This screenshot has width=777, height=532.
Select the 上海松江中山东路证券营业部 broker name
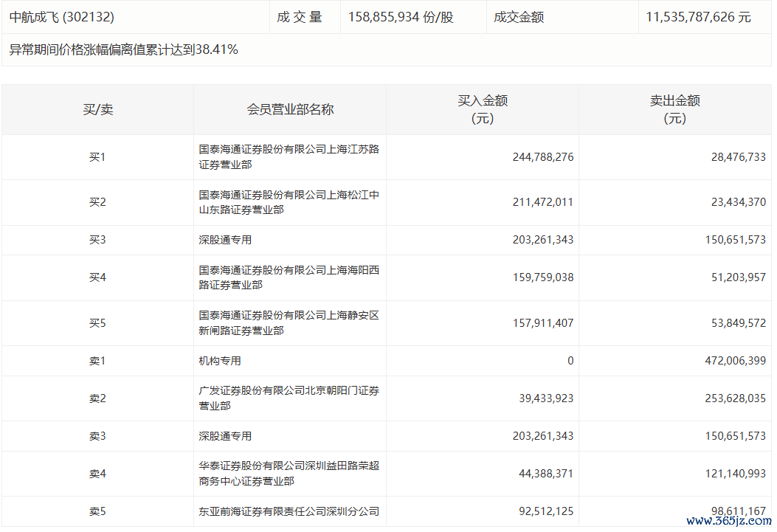point(289,202)
